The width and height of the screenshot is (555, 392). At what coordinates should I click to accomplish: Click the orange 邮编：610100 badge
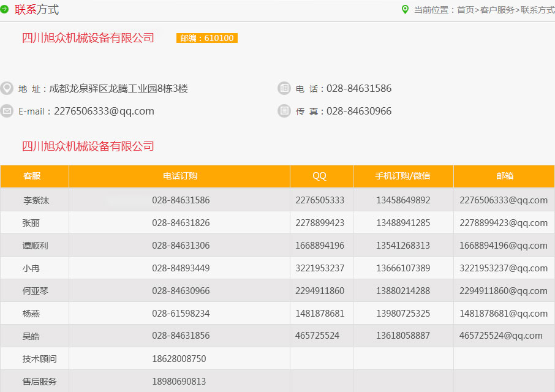tap(207, 38)
